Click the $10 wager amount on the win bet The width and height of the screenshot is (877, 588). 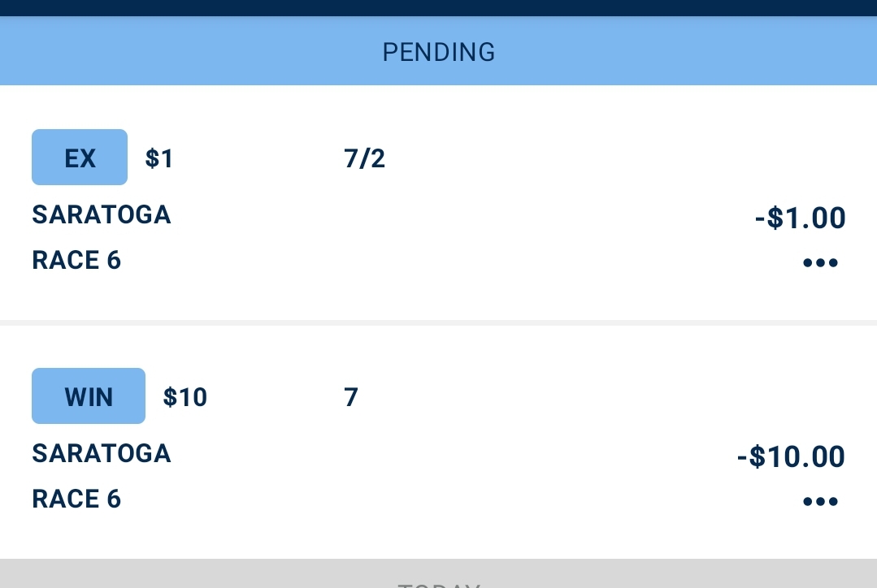[x=185, y=397]
